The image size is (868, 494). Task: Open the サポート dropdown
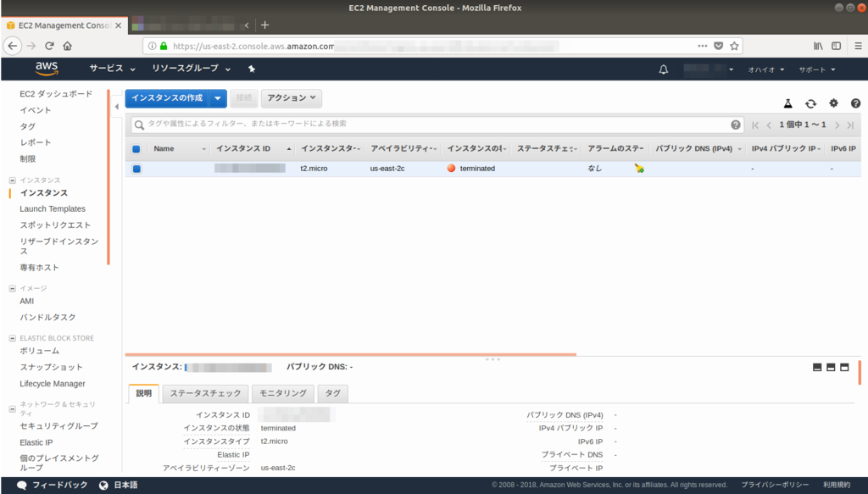816,69
